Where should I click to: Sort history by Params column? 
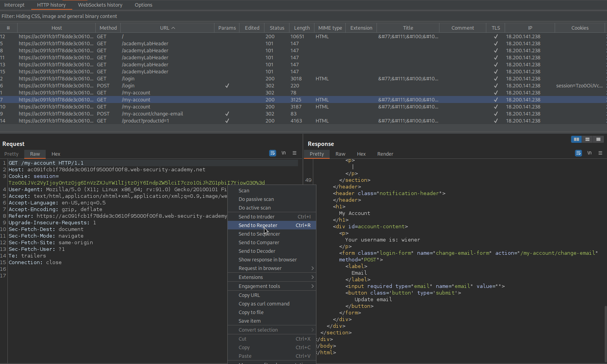point(227,28)
